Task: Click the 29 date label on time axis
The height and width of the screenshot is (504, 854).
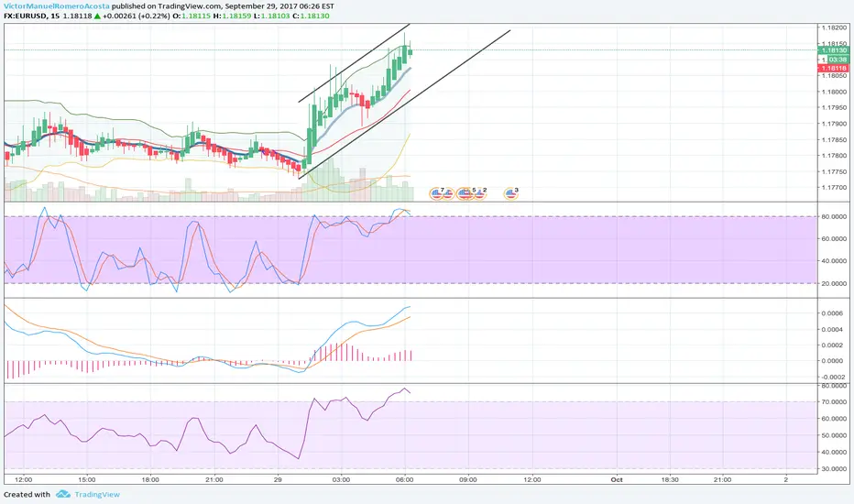Action: 278,480
